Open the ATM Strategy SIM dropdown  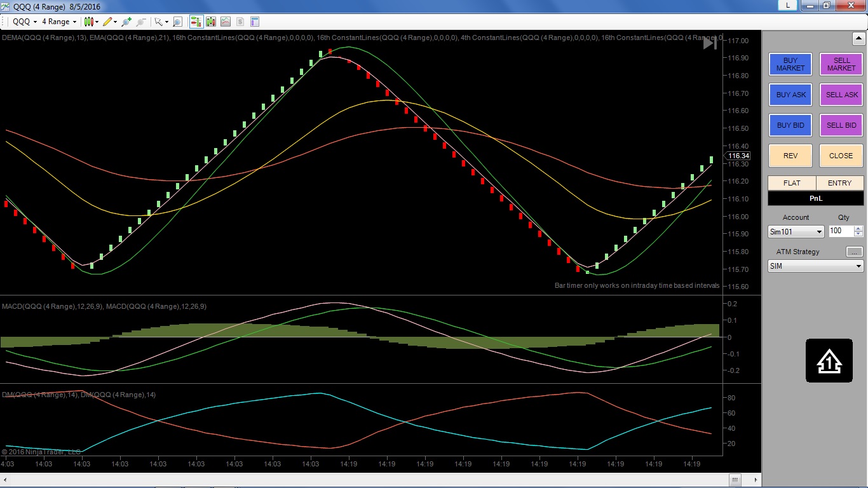coord(816,266)
